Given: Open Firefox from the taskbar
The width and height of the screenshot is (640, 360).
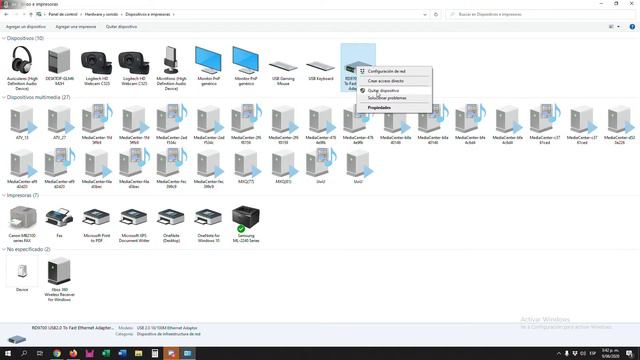Looking at the screenshot, I should (73, 353).
